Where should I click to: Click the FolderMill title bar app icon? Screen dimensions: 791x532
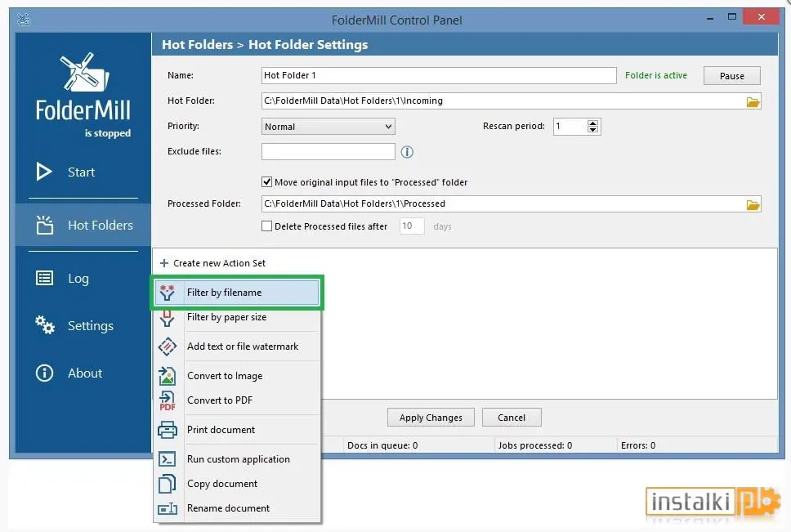tap(24, 20)
